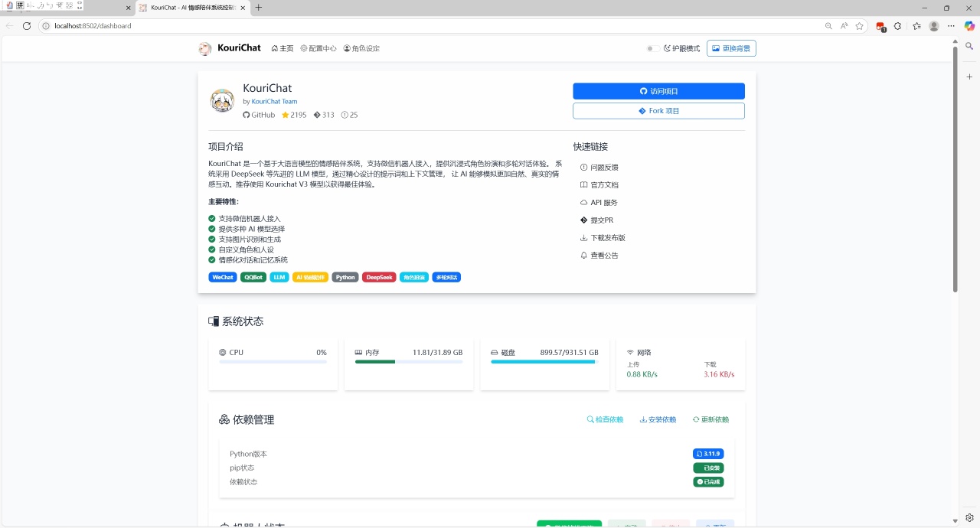Click the page vertical scrollbar thumb
980x528 pixels.
[955, 169]
